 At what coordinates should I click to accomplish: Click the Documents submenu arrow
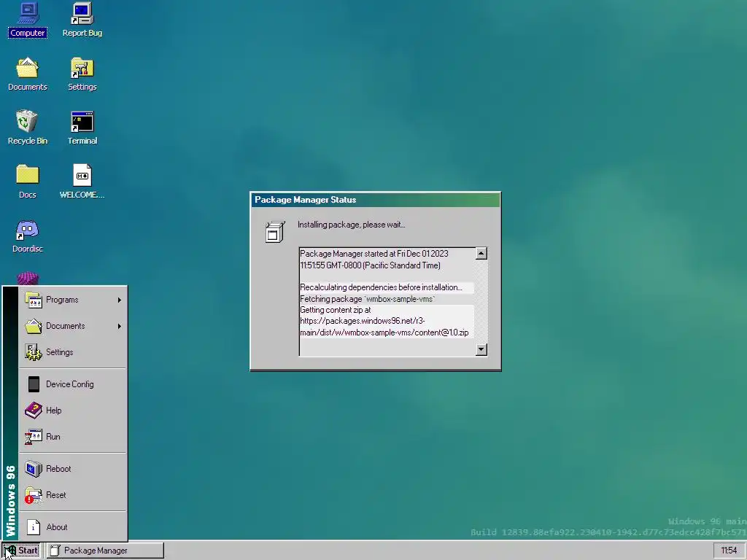[x=120, y=326]
